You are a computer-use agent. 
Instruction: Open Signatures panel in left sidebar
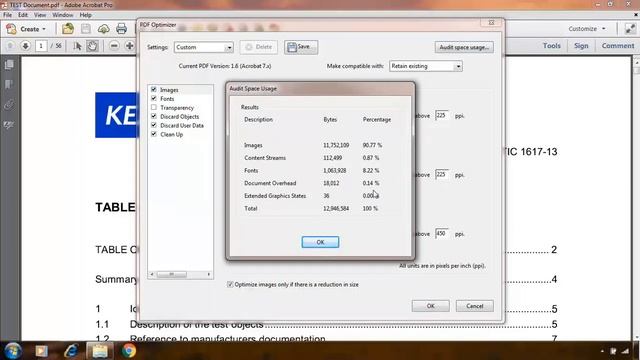tap(9, 124)
